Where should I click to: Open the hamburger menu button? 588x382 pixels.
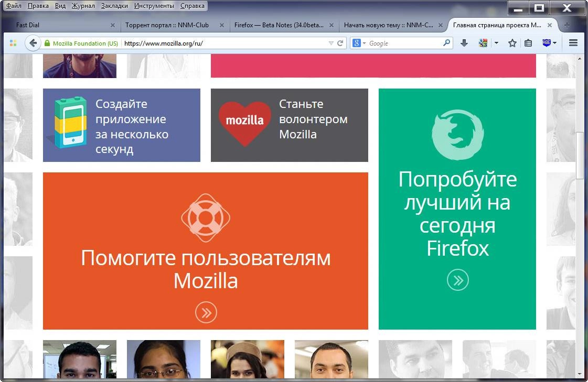pyautogui.click(x=573, y=43)
